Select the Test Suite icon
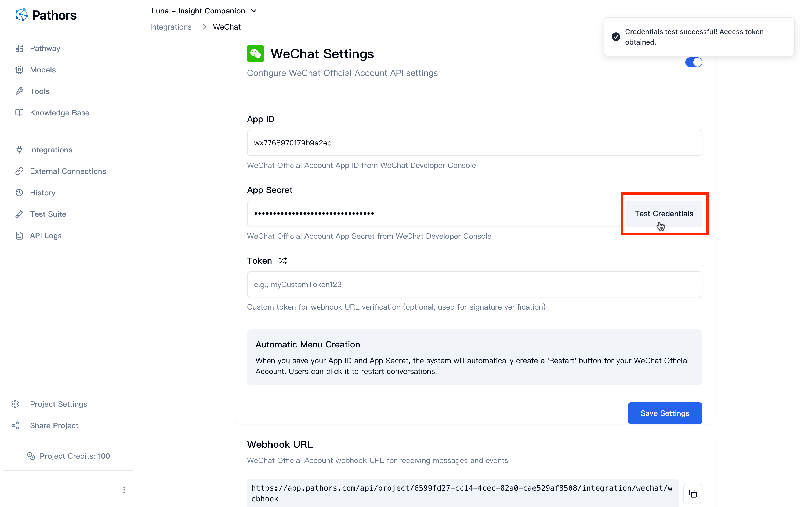 19,214
